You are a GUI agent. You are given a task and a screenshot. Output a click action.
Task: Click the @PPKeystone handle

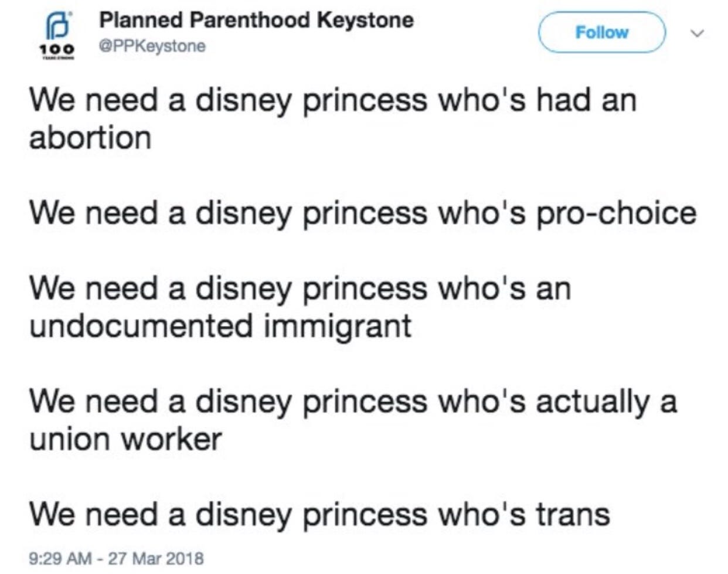(x=152, y=46)
